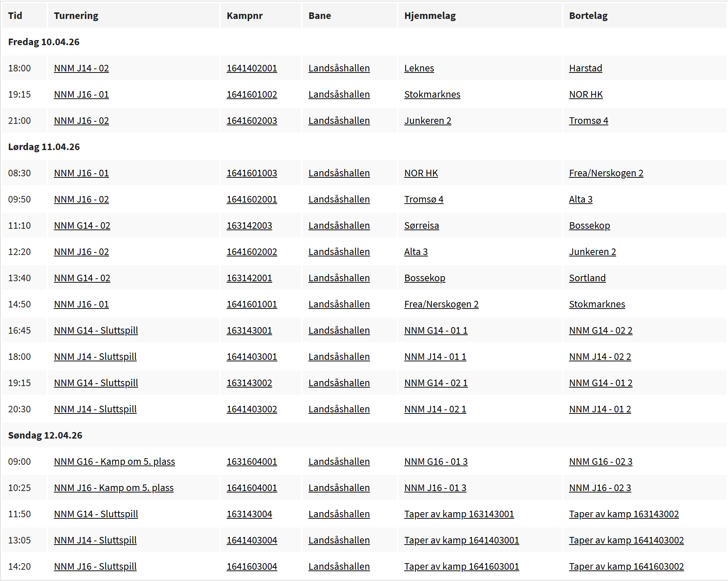
Task: Open Harstad away team page
Action: (x=585, y=68)
